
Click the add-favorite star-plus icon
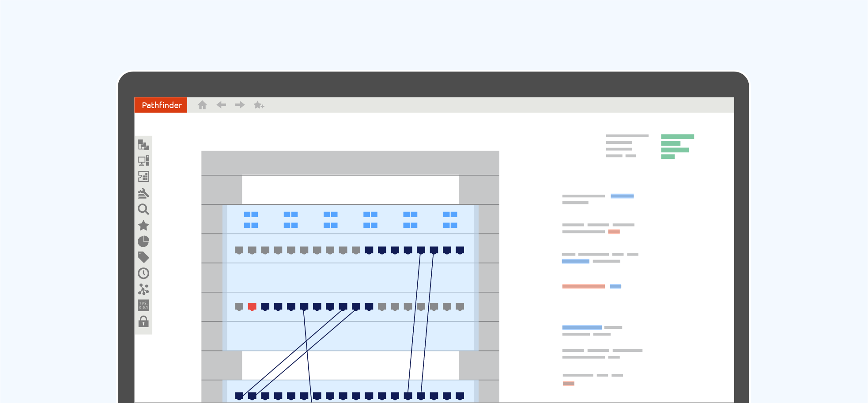point(259,105)
